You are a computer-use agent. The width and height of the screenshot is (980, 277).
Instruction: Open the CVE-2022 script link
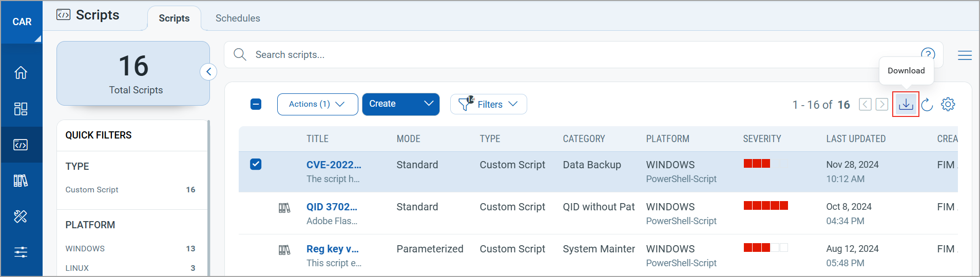[334, 165]
